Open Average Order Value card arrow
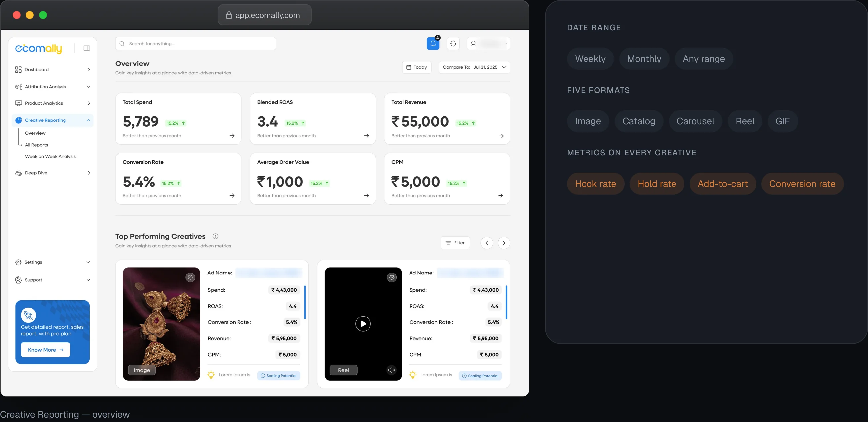 pyautogui.click(x=366, y=196)
